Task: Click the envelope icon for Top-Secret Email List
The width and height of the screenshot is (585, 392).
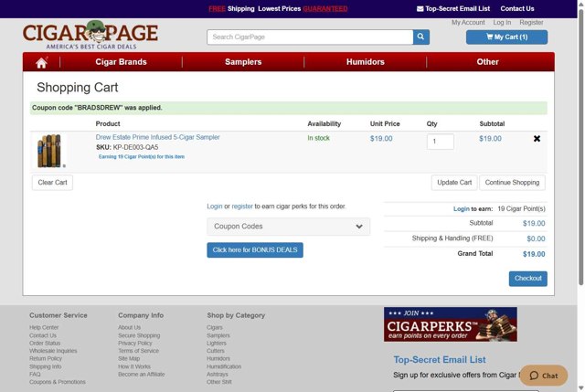Action: click(x=420, y=9)
